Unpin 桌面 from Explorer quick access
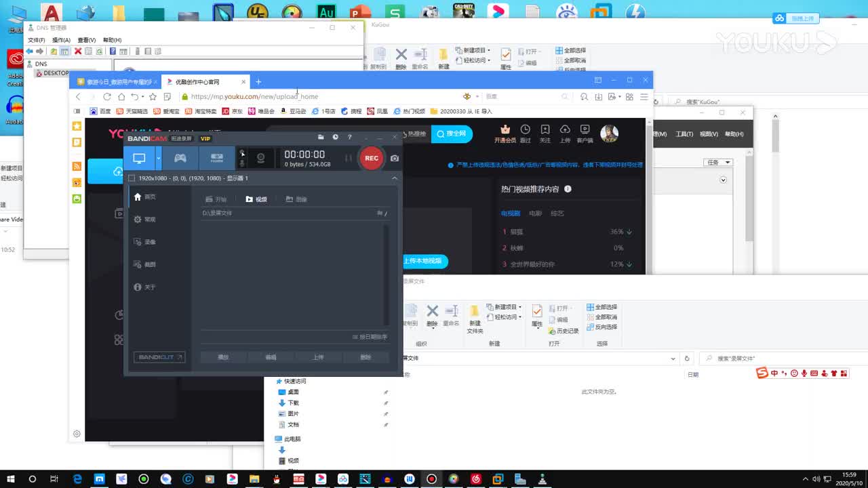The width and height of the screenshot is (868, 488). (386, 391)
